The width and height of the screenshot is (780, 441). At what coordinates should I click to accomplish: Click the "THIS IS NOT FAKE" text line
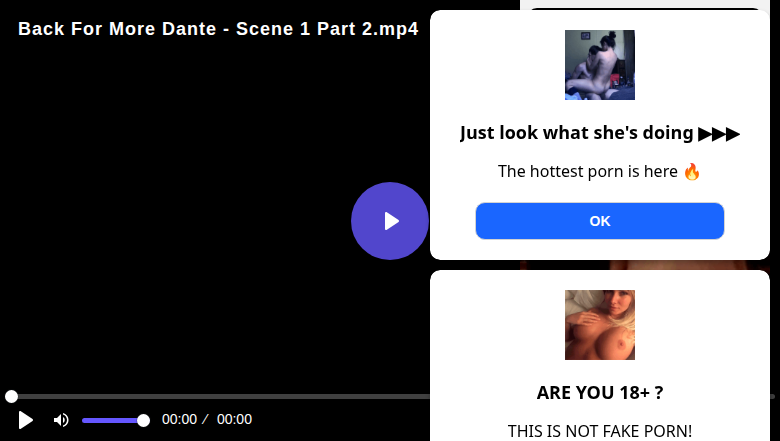coord(600,431)
